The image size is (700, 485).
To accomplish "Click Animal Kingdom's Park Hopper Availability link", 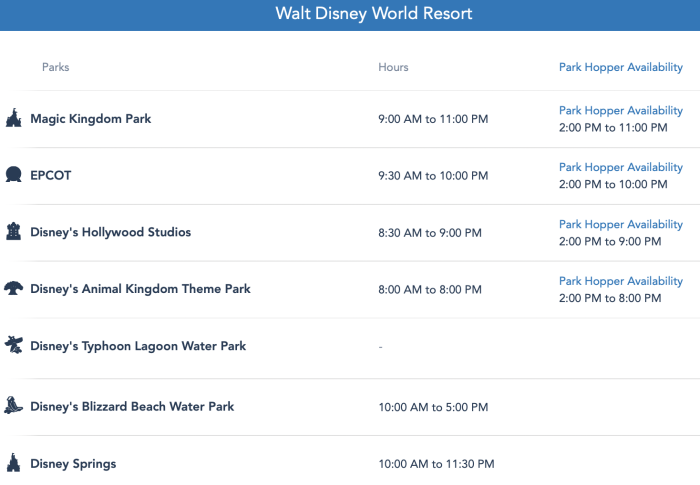I will coord(620,282).
